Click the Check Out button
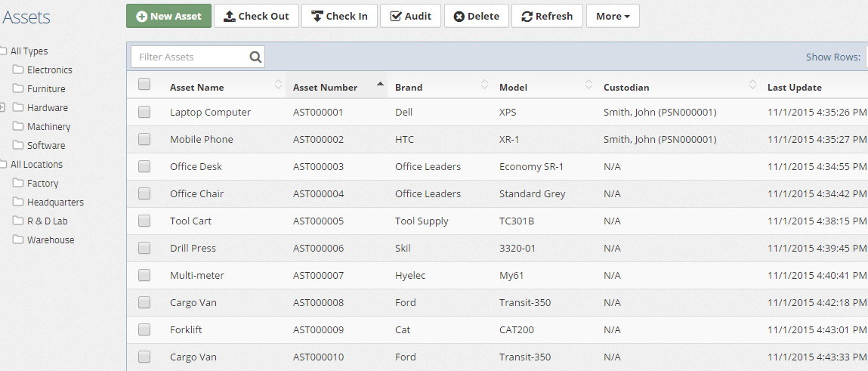The height and width of the screenshot is (371, 868). 256,16
